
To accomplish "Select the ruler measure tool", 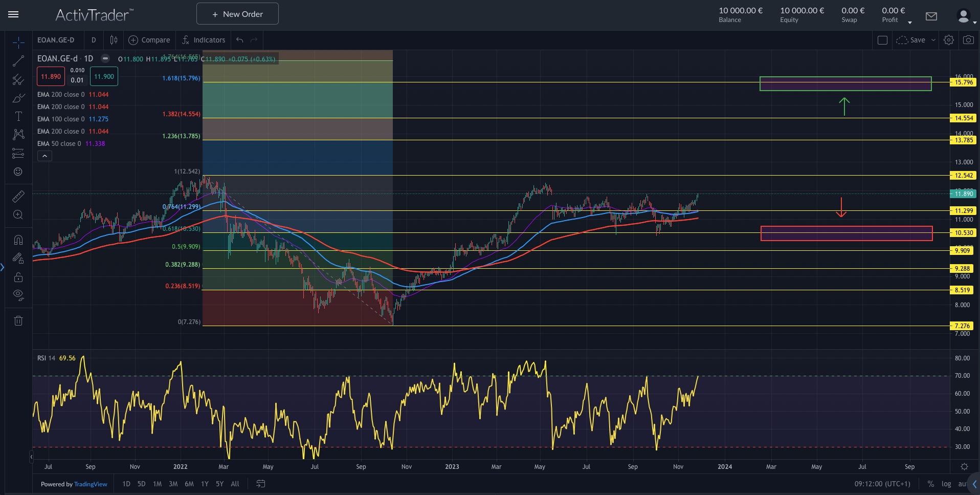I will 18,197.
